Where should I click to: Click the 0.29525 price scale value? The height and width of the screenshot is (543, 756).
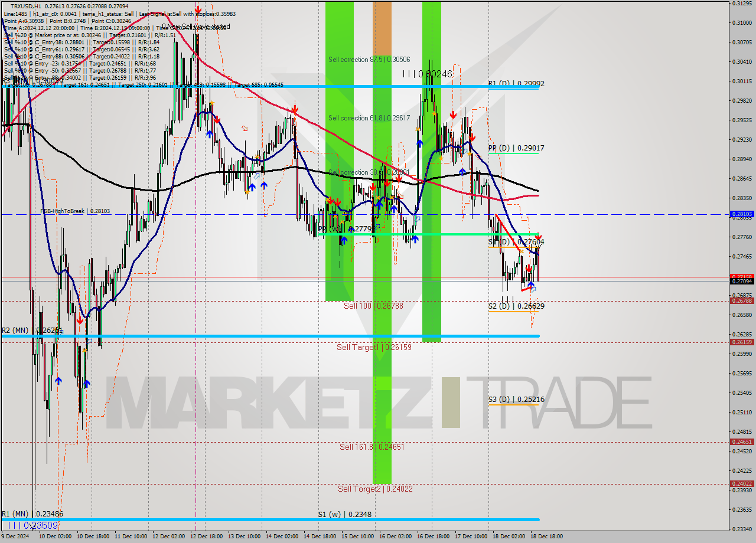point(742,120)
